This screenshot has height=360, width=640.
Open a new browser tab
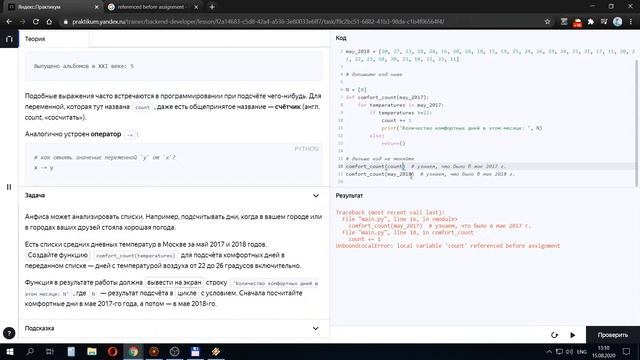pos(212,7)
